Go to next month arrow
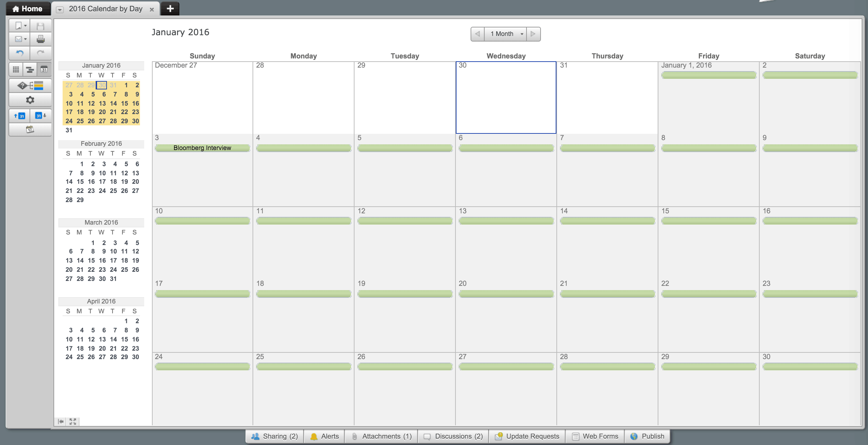The height and width of the screenshot is (445, 868). click(533, 34)
